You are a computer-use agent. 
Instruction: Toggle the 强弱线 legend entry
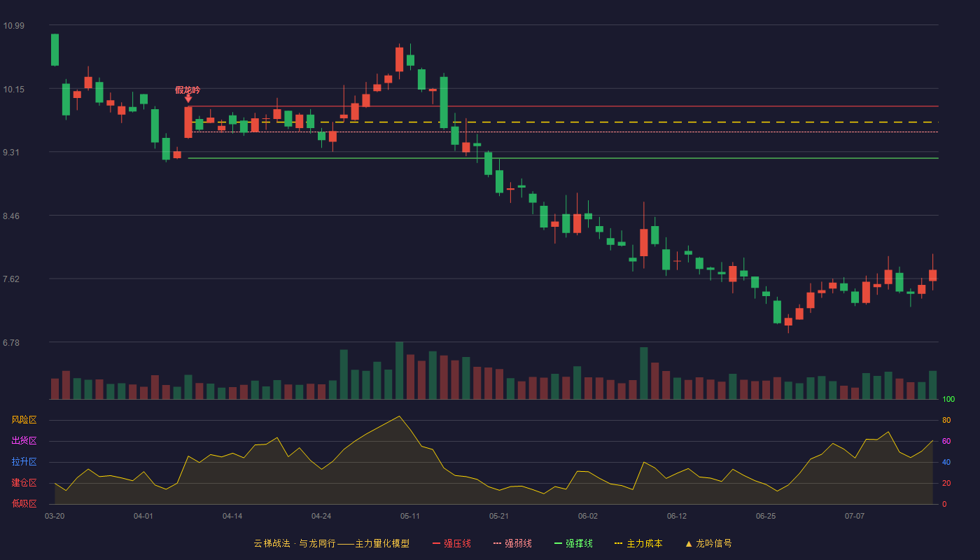[512, 543]
